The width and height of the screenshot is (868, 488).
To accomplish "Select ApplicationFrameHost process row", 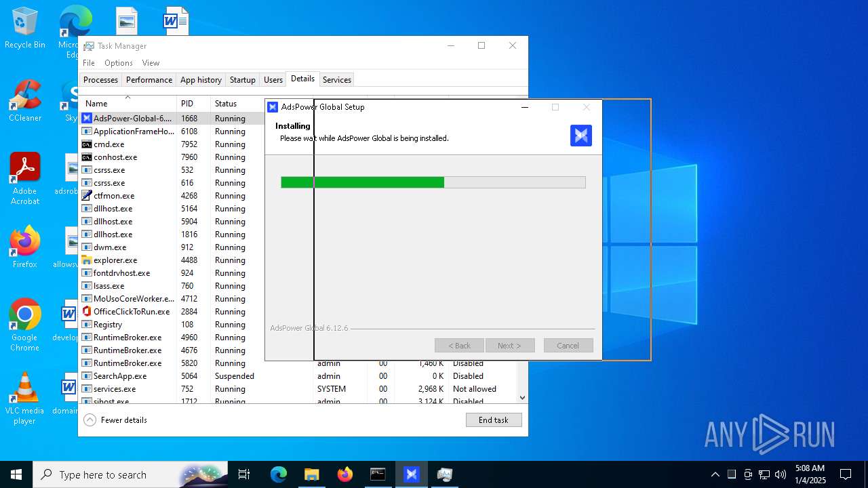I will tap(172, 131).
